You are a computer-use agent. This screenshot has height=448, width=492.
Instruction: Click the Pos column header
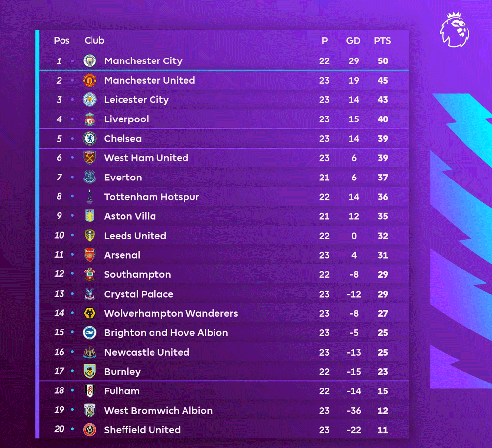61,41
